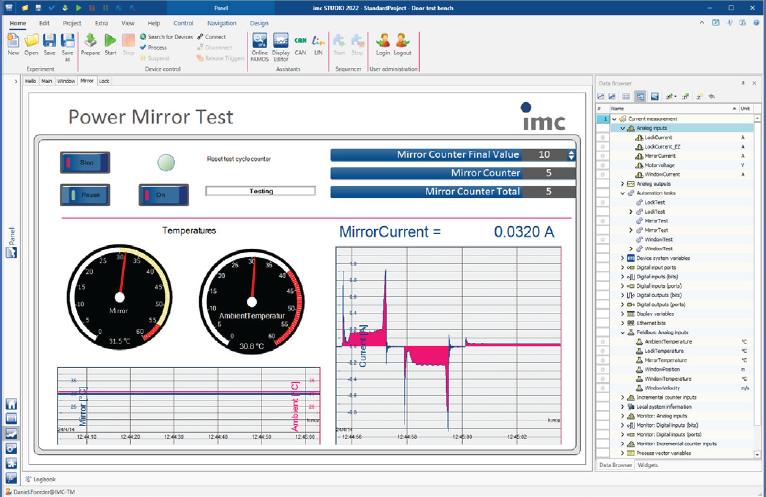Open the Control ribbon tab
The image size is (766, 497).
pyautogui.click(x=183, y=23)
